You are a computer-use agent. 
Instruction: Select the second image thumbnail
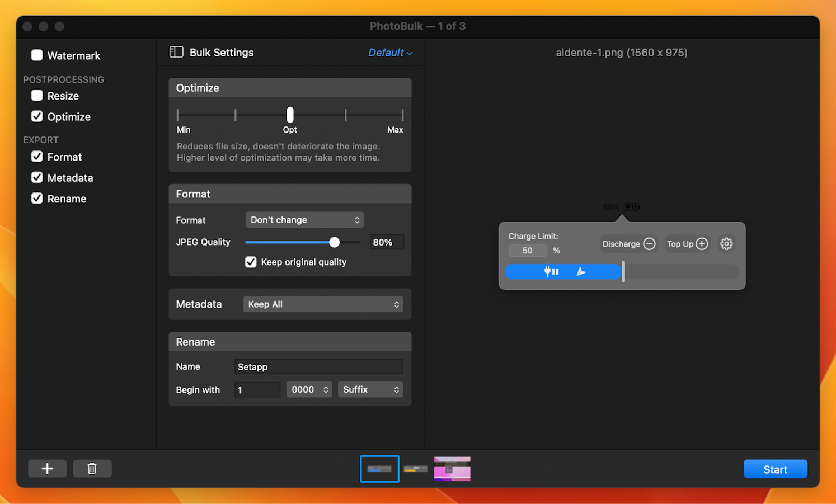415,469
